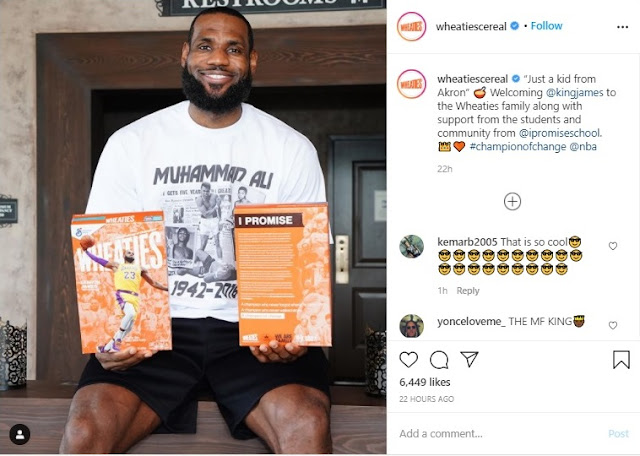This screenshot has width=640, height=456.
Task: Like yonceloveme_'s comment
Action: [x=613, y=325]
